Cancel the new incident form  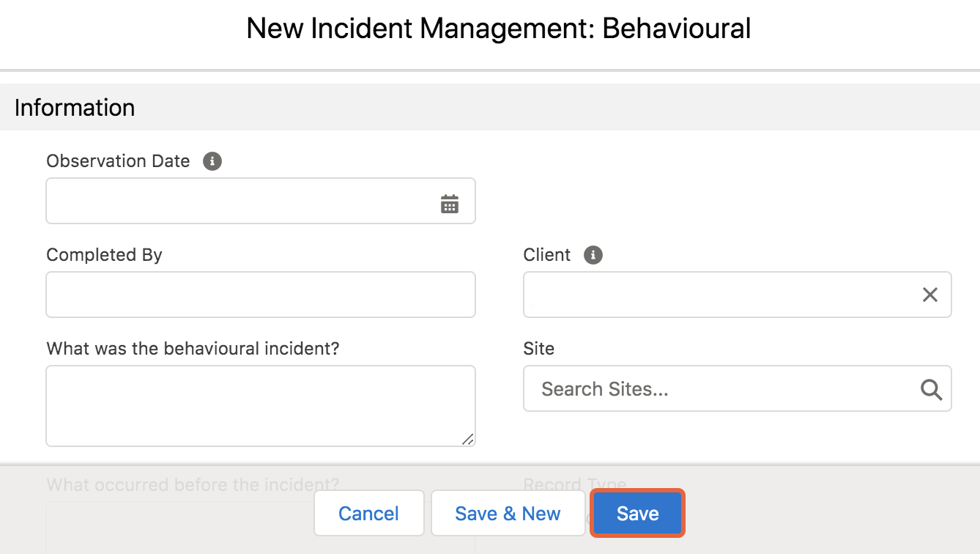[369, 513]
